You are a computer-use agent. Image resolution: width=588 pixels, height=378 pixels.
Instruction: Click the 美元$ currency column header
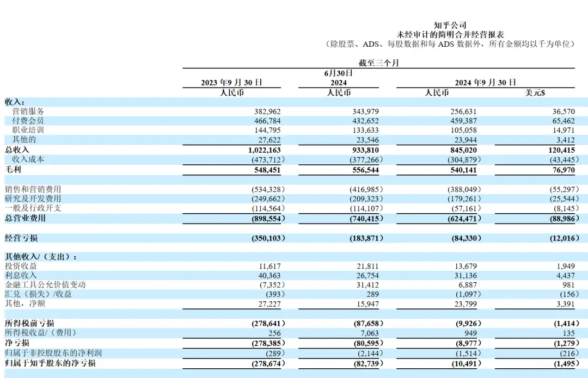click(535, 92)
